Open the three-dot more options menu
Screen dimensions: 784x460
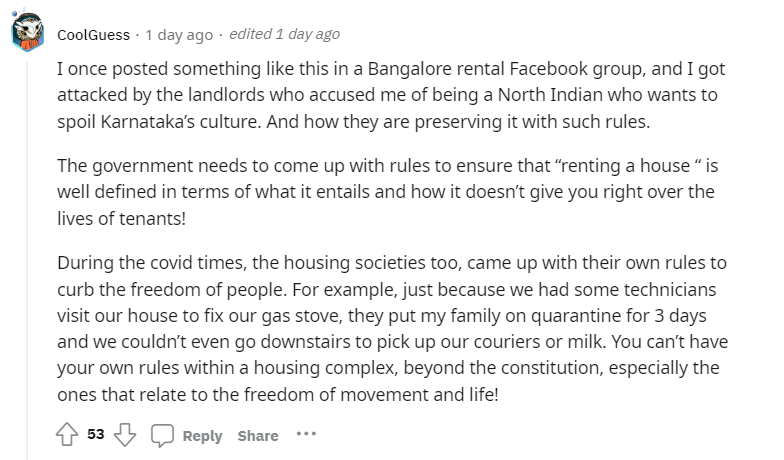pos(306,434)
